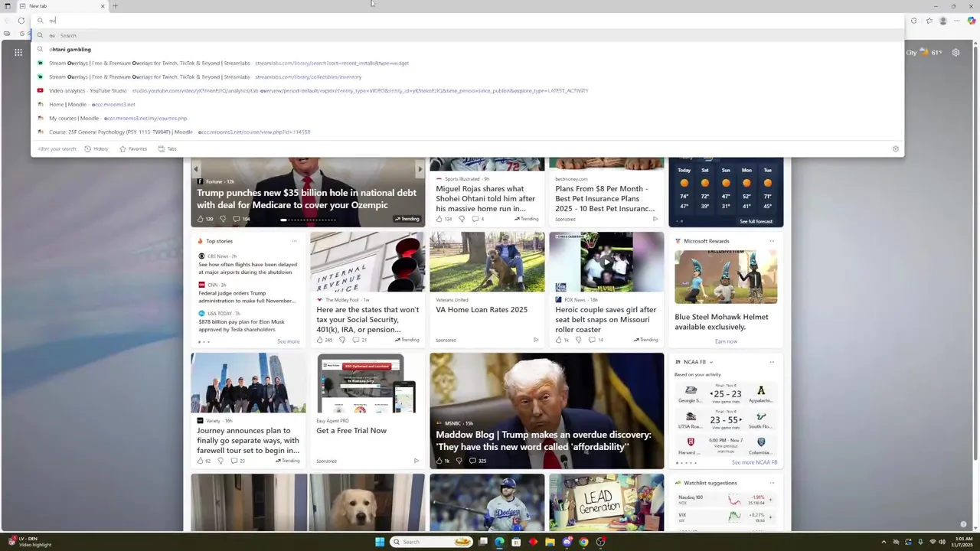Go to the next carousel story
The image size is (980, 551).
coord(420,168)
